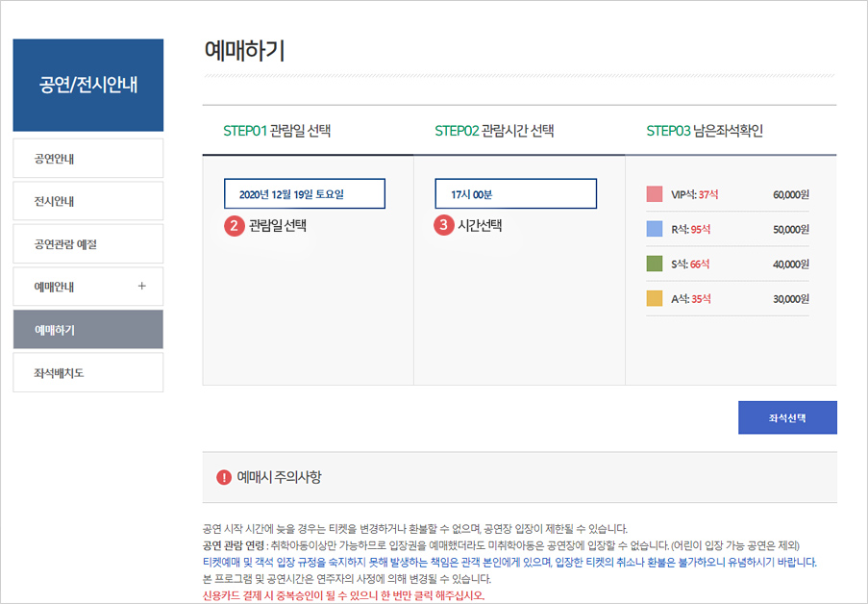Expand the 예매안내 menu item
The image size is (868, 604).
[87, 286]
